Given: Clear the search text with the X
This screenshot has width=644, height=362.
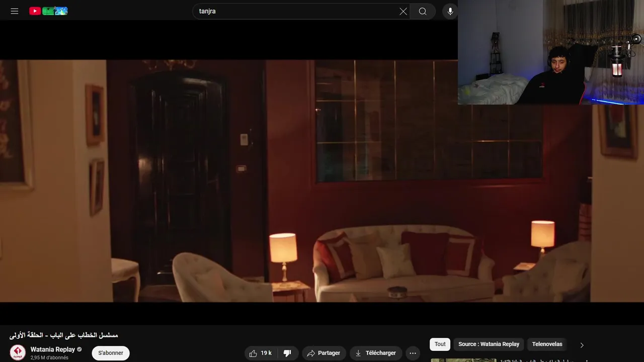Looking at the screenshot, I should tap(403, 11).
